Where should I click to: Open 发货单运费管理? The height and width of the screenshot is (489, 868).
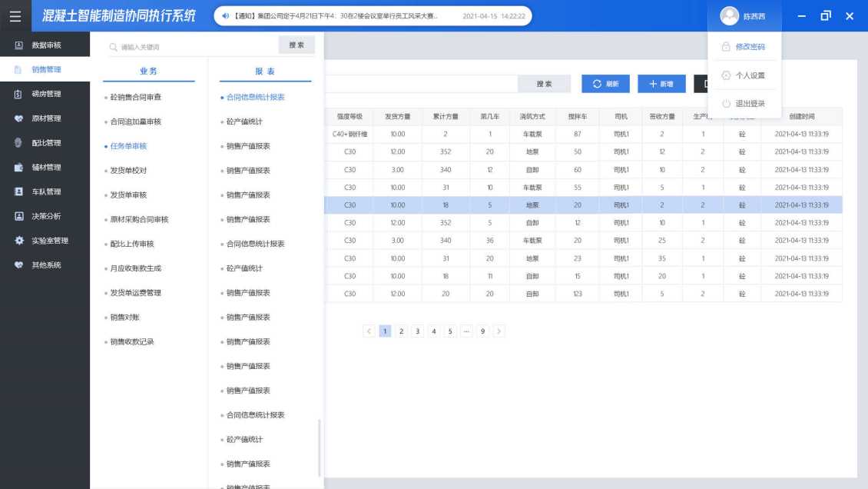(x=136, y=292)
